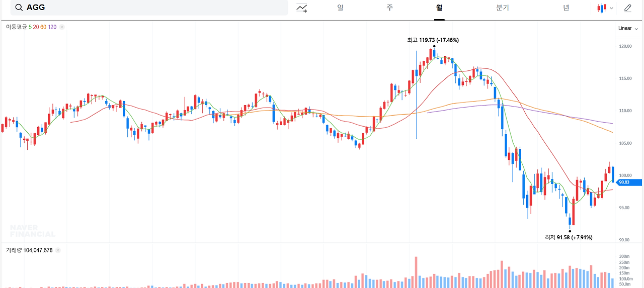Switch to the 일 (daily) tab

[x=340, y=8]
